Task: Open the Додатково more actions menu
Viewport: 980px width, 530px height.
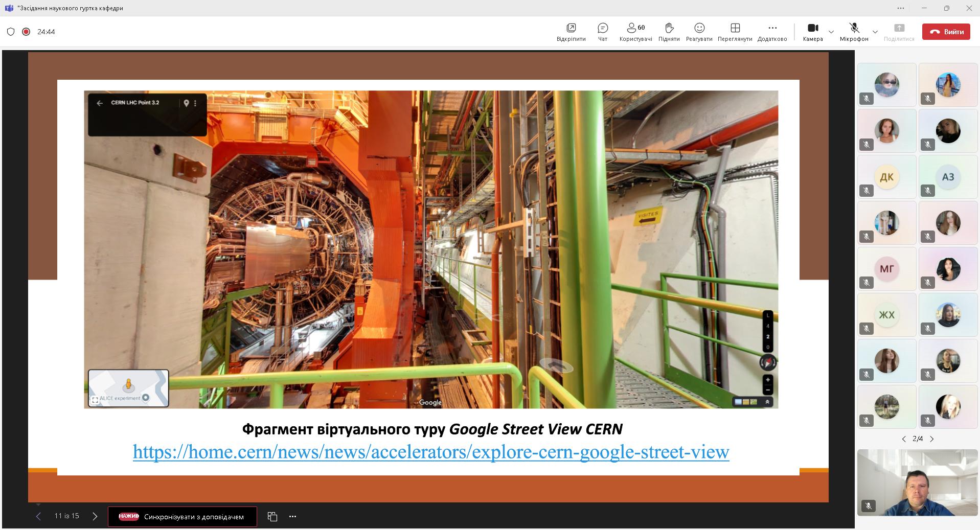Action: point(772,32)
